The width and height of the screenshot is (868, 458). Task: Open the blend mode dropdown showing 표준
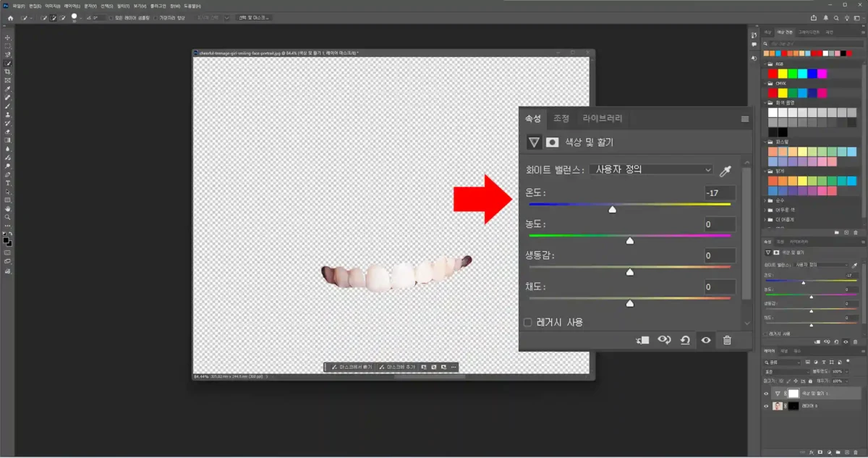(786, 372)
